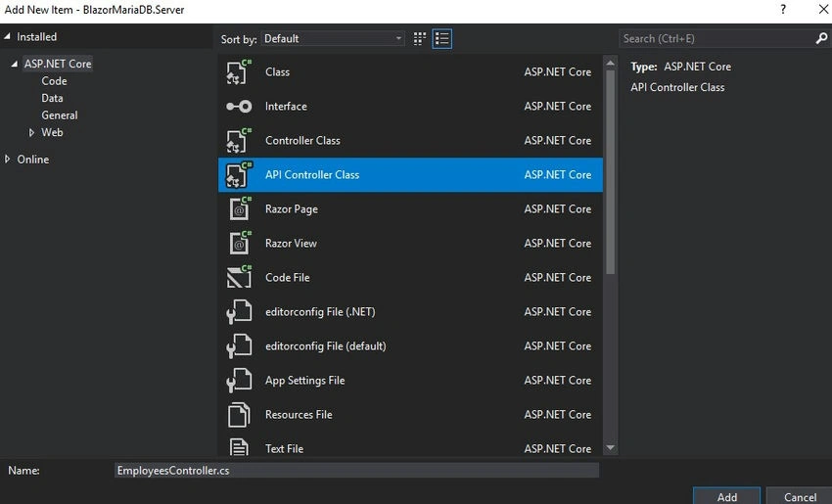Image resolution: width=832 pixels, height=504 pixels.
Task: Click the API Controller Class icon
Action: pyautogui.click(x=239, y=174)
